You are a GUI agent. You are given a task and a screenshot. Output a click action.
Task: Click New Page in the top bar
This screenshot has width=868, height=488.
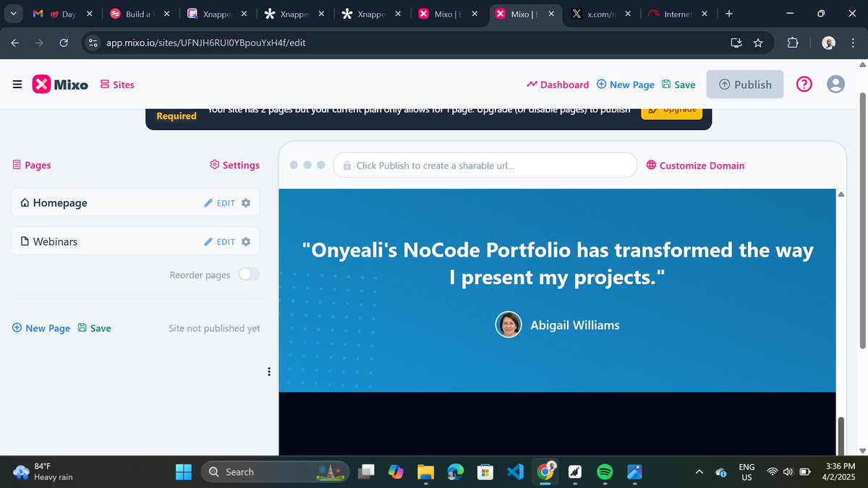[x=626, y=85]
